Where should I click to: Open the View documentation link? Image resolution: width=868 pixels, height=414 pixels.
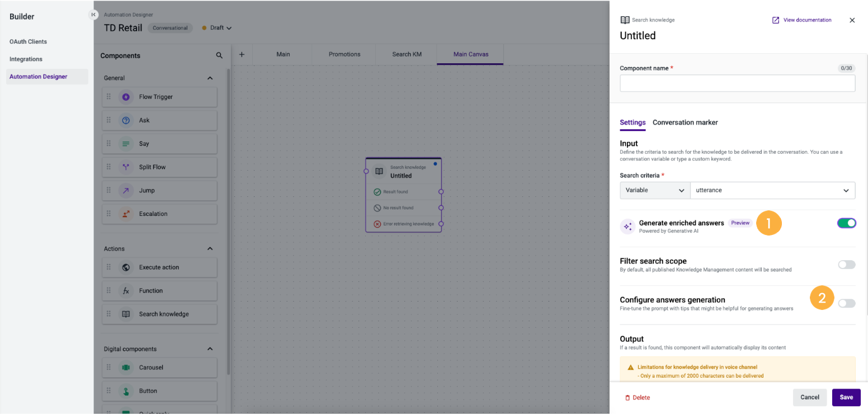pyautogui.click(x=801, y=20)
